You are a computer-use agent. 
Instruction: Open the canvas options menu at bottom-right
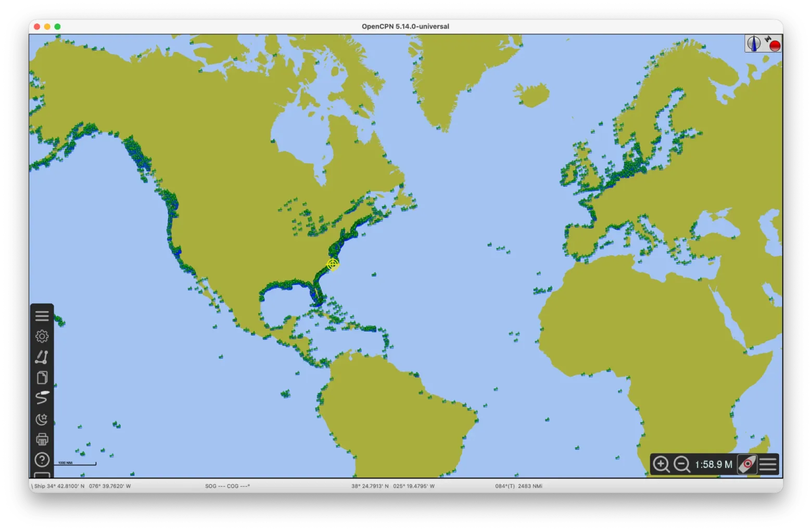tap(768, 464)
